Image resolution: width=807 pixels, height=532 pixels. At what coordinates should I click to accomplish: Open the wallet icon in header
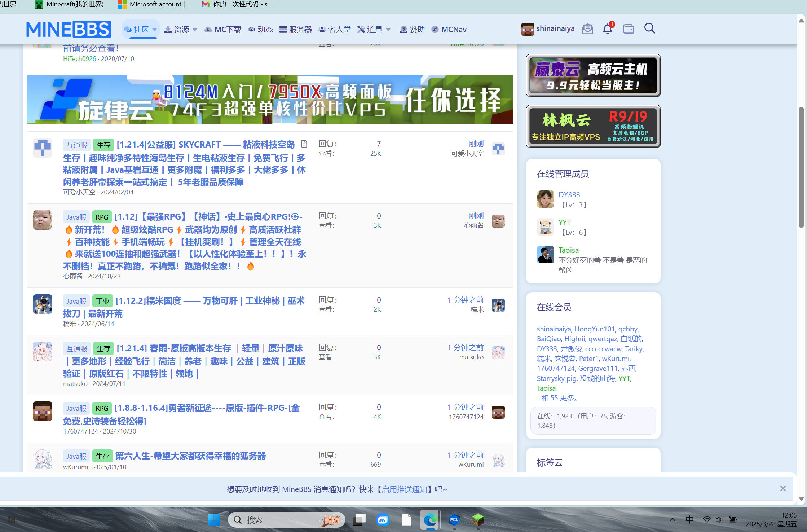[x=629, y=29]
